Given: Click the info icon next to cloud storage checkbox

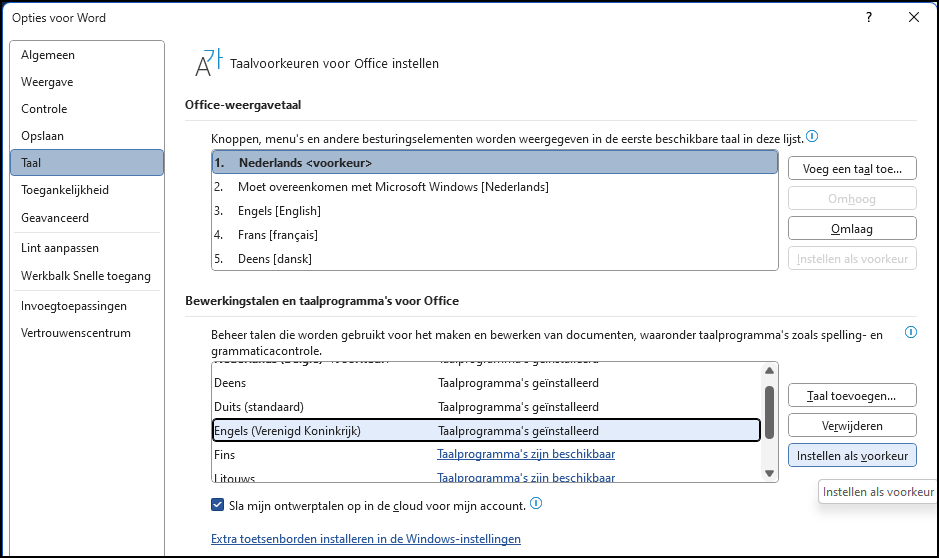Looking at the screenshot, I should point(537,504).
